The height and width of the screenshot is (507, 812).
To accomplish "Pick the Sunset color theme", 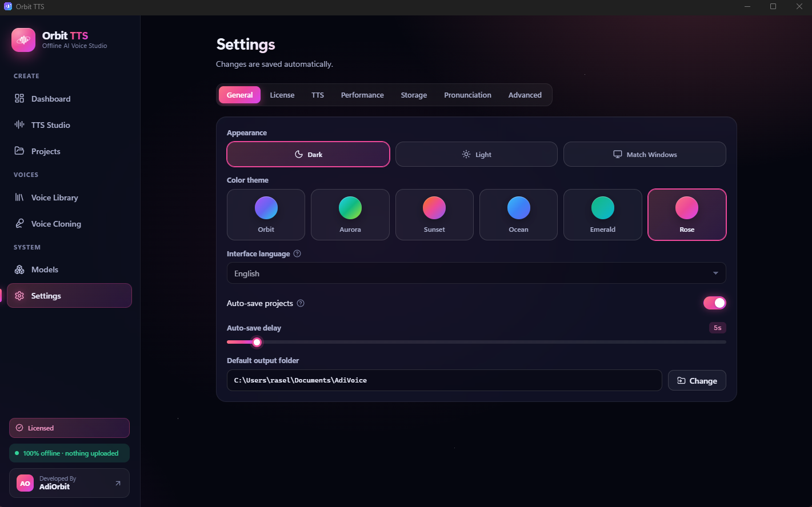I will 434,215.
